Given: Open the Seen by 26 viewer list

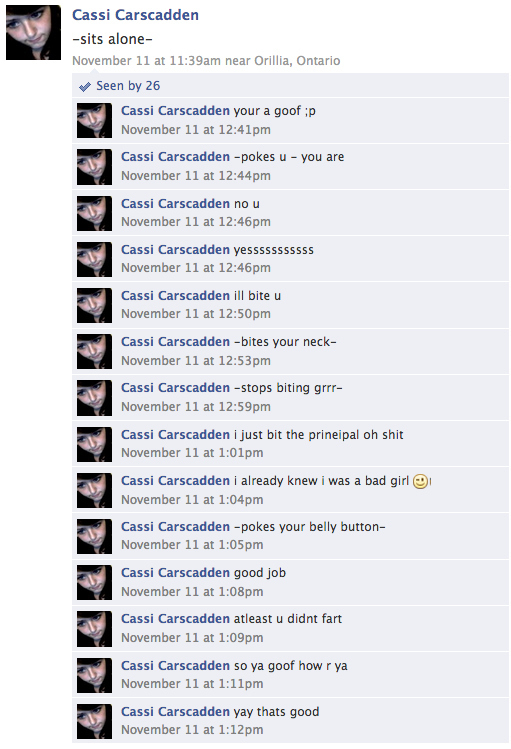Looking at the screenshot, I should 128,86.
